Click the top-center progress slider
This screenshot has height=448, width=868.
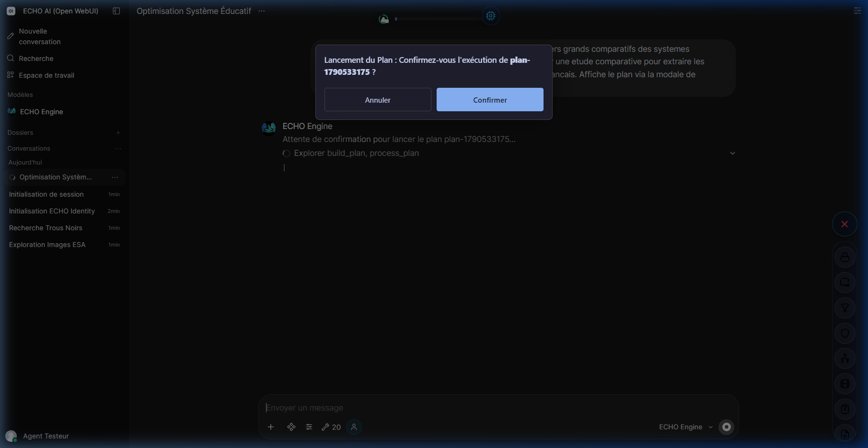(x=438, y=19)
